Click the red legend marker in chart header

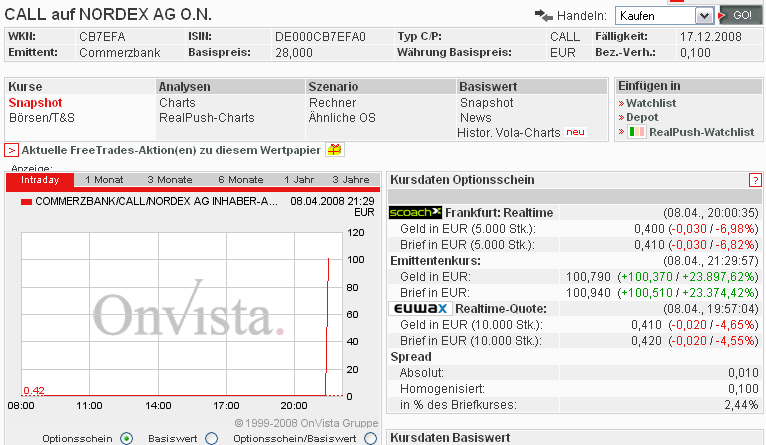click(x=26, y=202)
